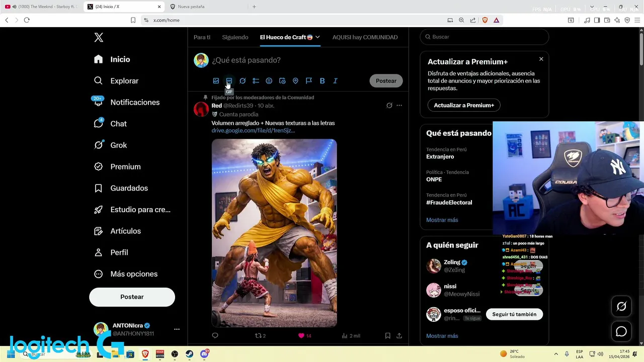The height and width of the screenshot is (362, 644).
Task: Open the floating Grok button
Action: [621, 306]
